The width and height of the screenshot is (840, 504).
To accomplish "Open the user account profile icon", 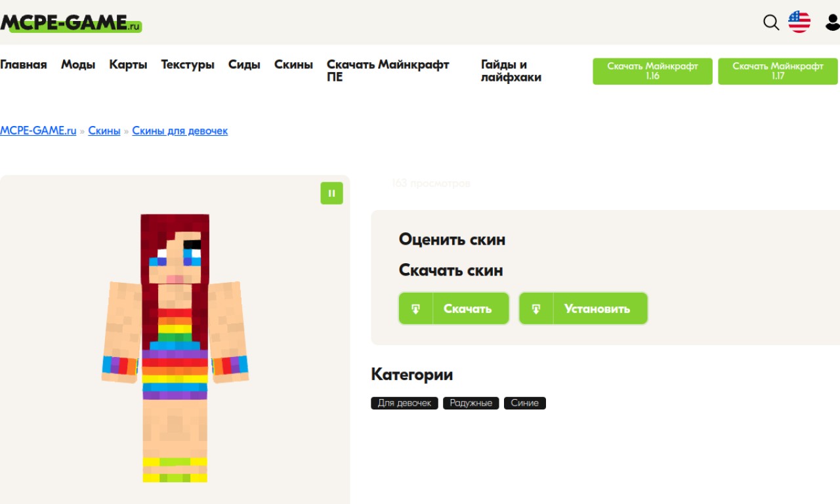I will point(833,22).
